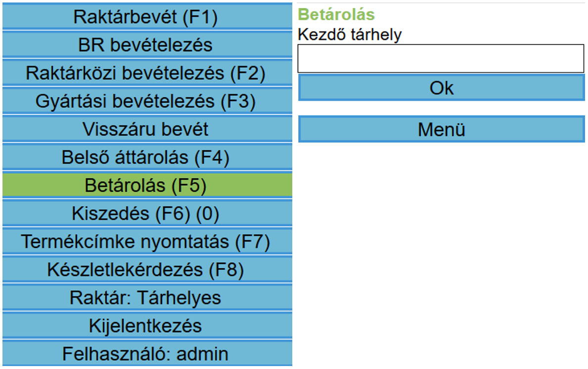Click the Kezdő tárhely label
This screenshot has width=588, height=369.
[350, 35]
